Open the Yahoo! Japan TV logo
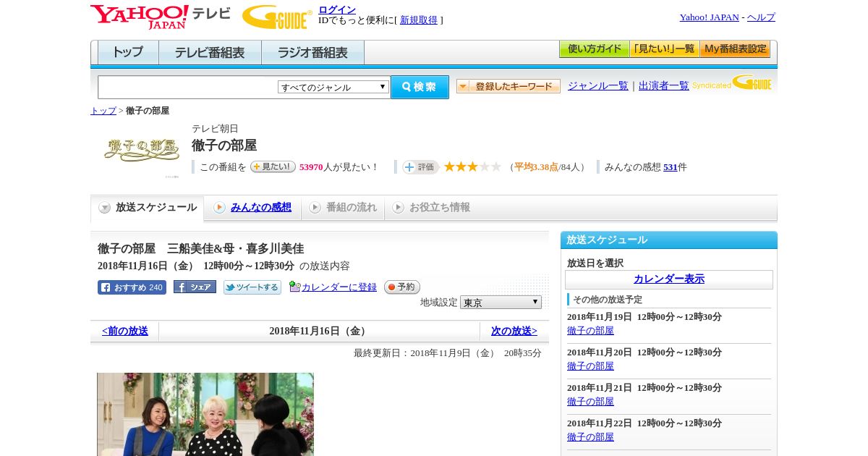Screen dimensions: 868x456 tap(161, 17)
